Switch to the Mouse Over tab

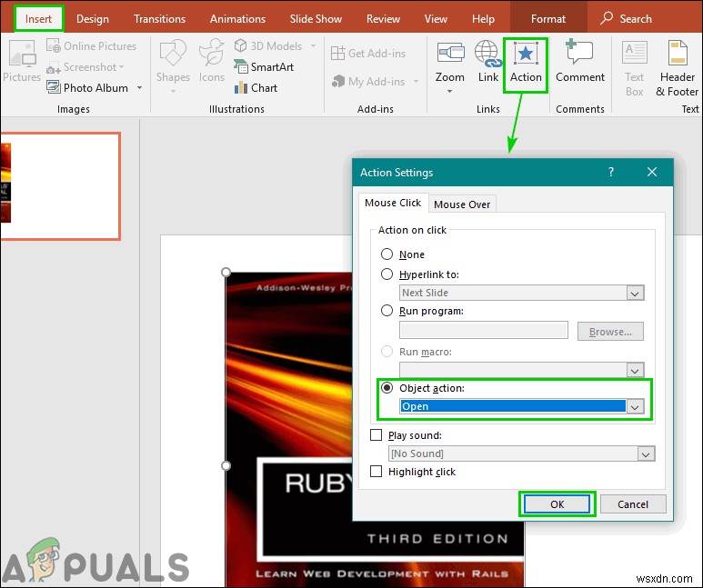pos(462,204)
